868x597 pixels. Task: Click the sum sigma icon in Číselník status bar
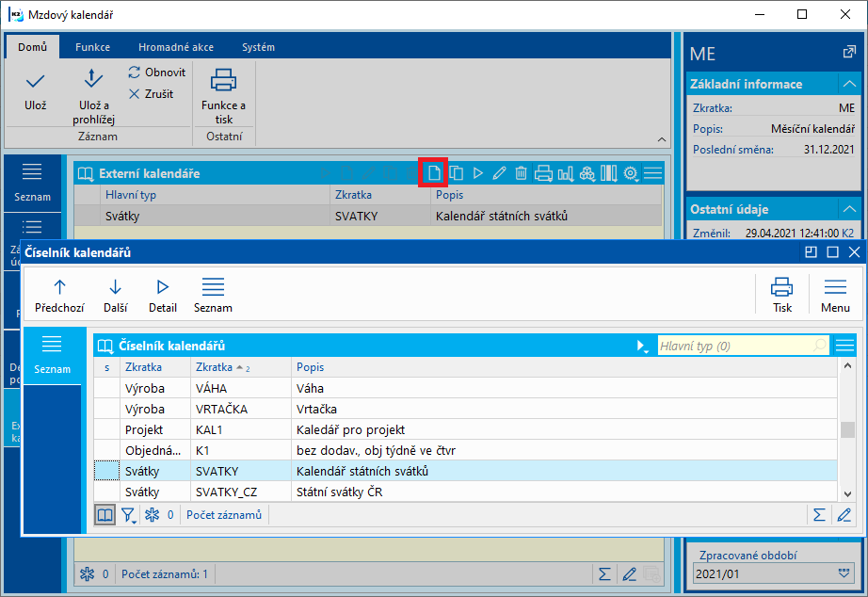819,515
